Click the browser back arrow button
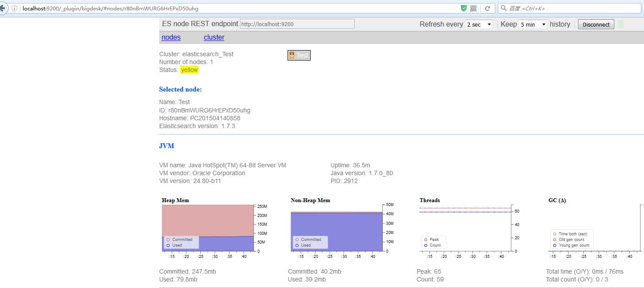This screenshot has height=288, width=644. point(2,8)
